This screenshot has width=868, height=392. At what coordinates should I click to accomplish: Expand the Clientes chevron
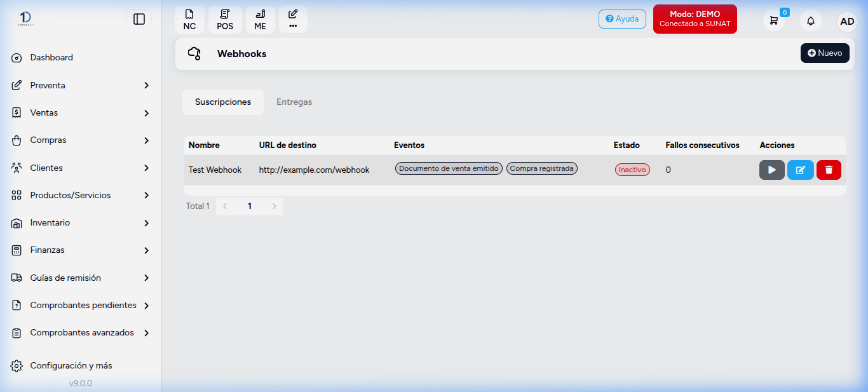tap(146, 168)
